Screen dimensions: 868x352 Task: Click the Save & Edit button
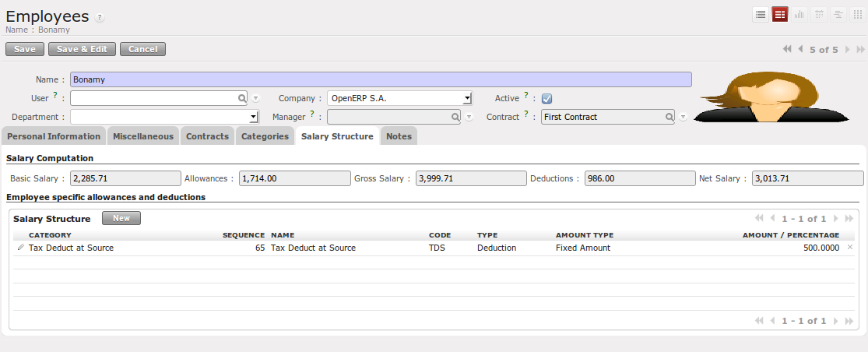(x=82, y=49)
